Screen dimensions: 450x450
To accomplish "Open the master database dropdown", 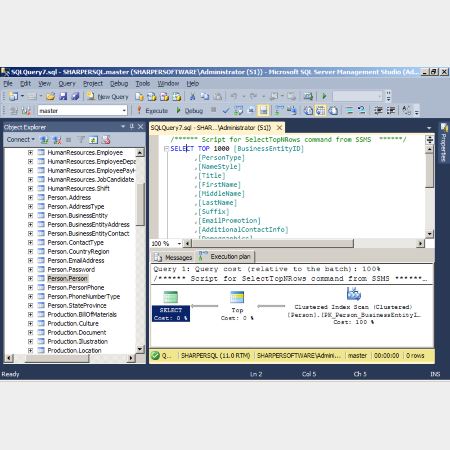I will (x=124, y=110).
